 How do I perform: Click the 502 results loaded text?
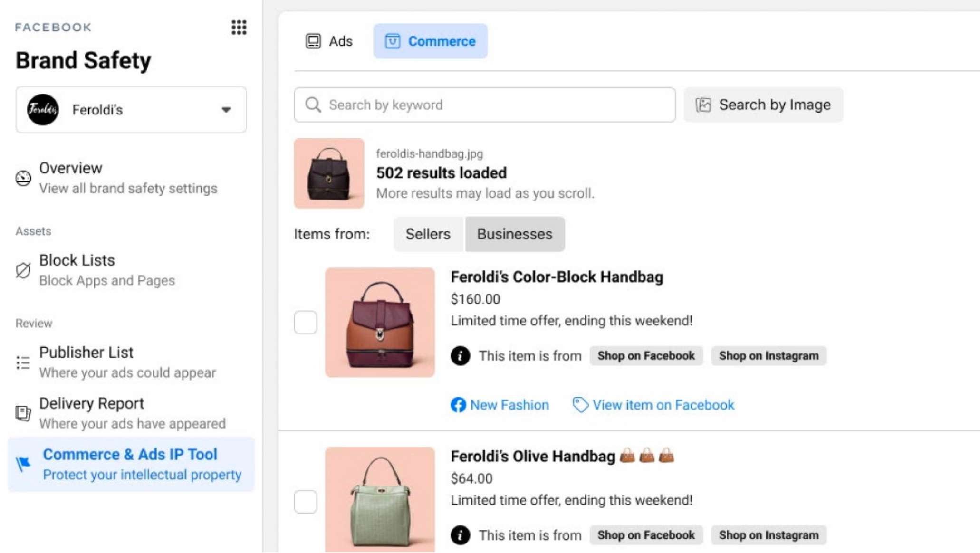442,173
